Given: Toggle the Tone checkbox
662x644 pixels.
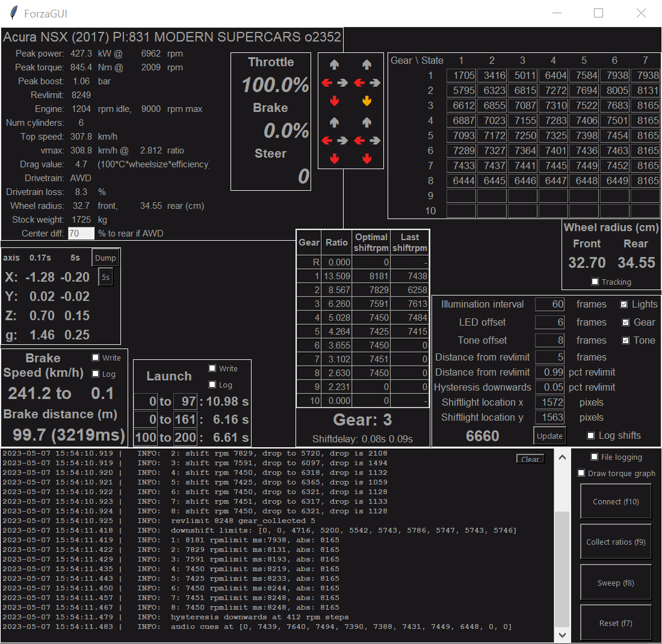Looking at the screenshot, I should coord(626,340).
